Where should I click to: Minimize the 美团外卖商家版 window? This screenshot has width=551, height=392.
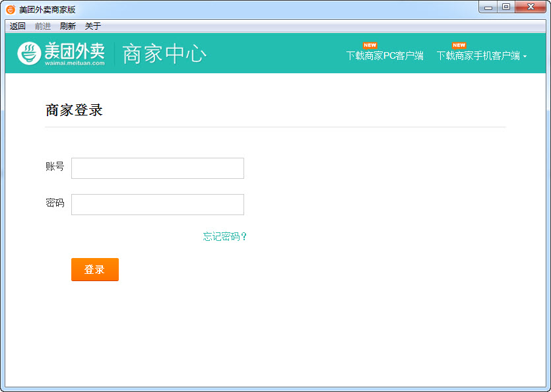click(x=488, y=7)
